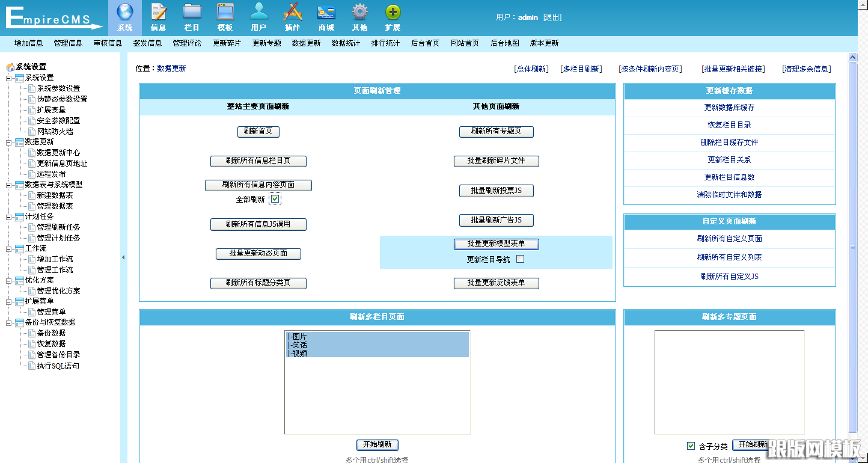The height and width of the screenshot is (463, 868).
Task: Click the 用户 icon
Action: tap(259, 17)
